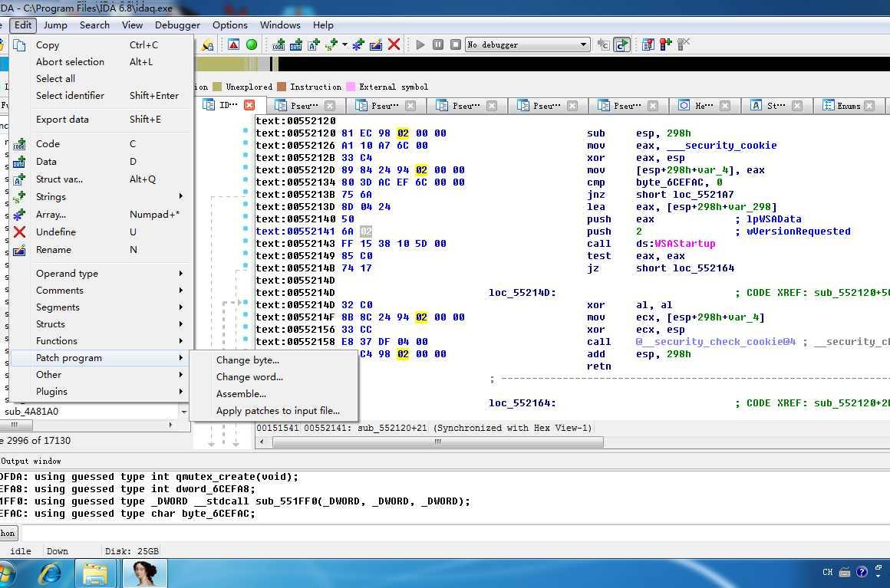This screenshot has height=588, width=890.
Task: Expand the Functions submenu
Action: [x=102, y=341]
